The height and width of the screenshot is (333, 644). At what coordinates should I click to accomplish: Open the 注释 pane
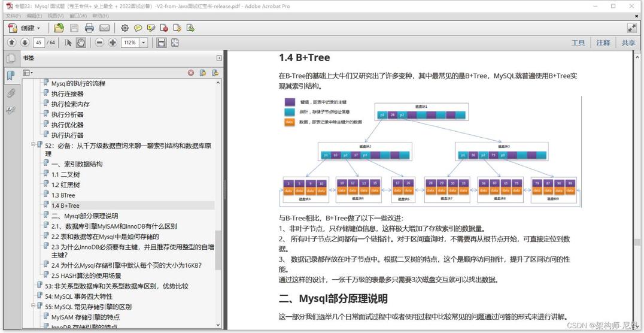603,43
